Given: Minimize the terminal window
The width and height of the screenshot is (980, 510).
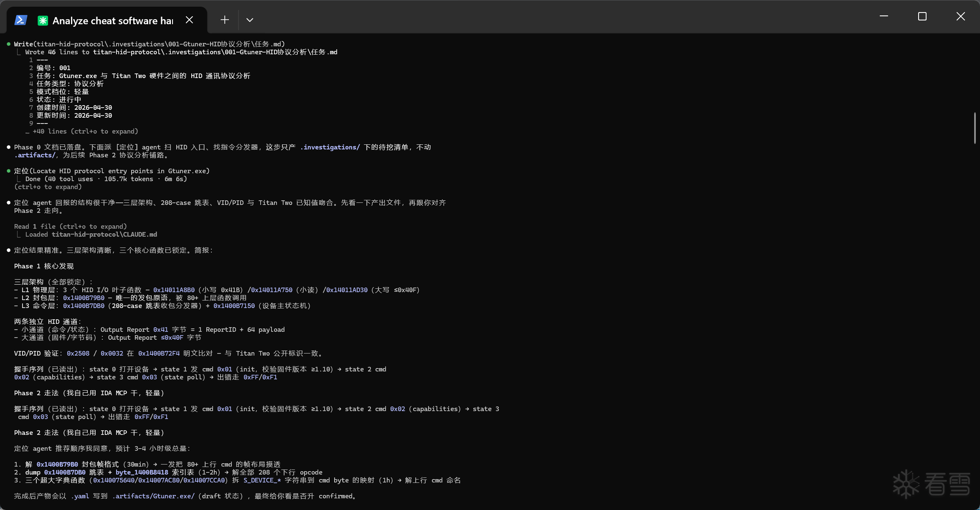Looking at the screenshot, I should [x=884, y=16].
